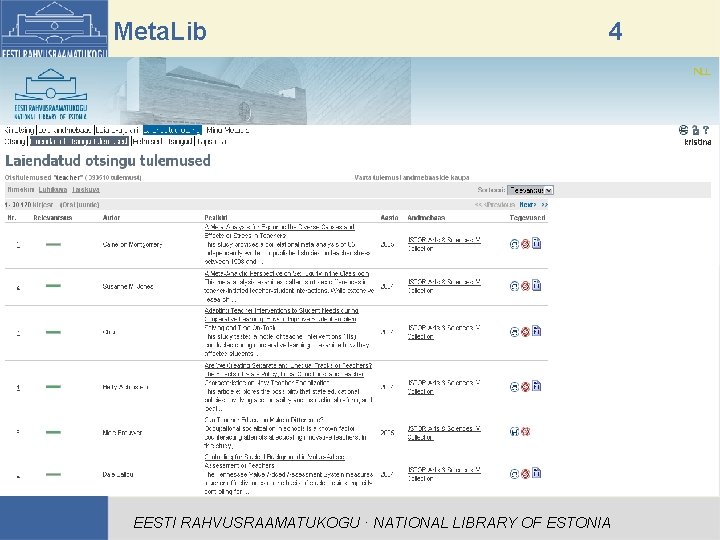Jump ahead with the >> pagination link
The height and width of the screenshot is (540, 720).
click(545, 205)
